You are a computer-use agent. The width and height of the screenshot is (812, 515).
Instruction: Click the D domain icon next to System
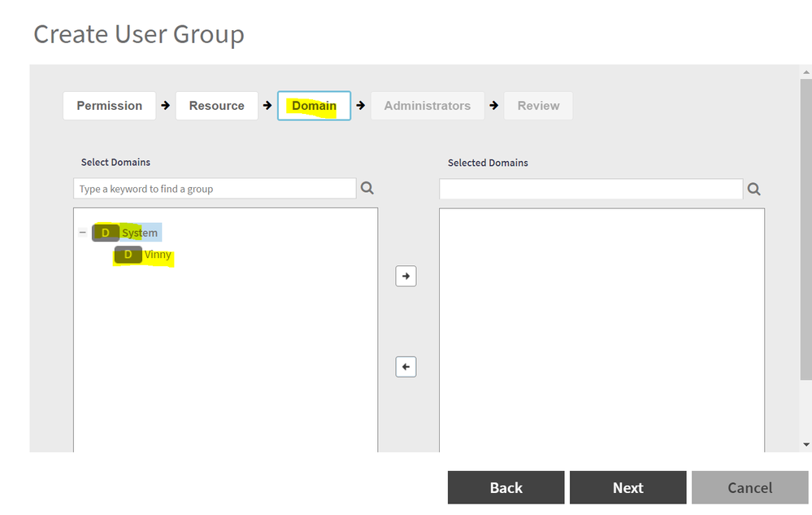tap(105, 233)
